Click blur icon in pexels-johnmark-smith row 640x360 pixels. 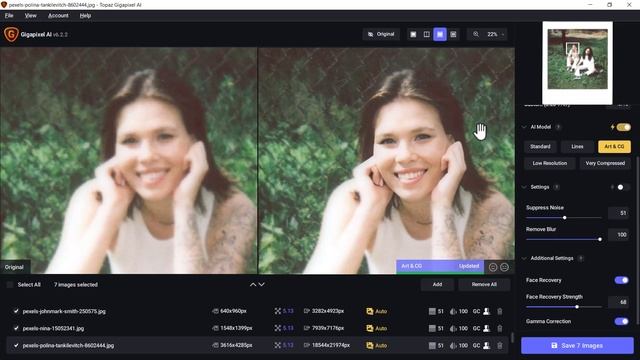(x=453, y=311)
